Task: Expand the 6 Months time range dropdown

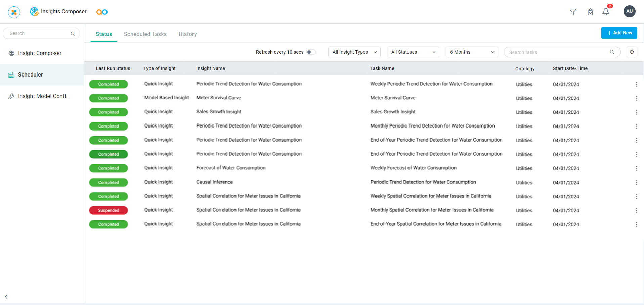Action: [x=472, y=52]
